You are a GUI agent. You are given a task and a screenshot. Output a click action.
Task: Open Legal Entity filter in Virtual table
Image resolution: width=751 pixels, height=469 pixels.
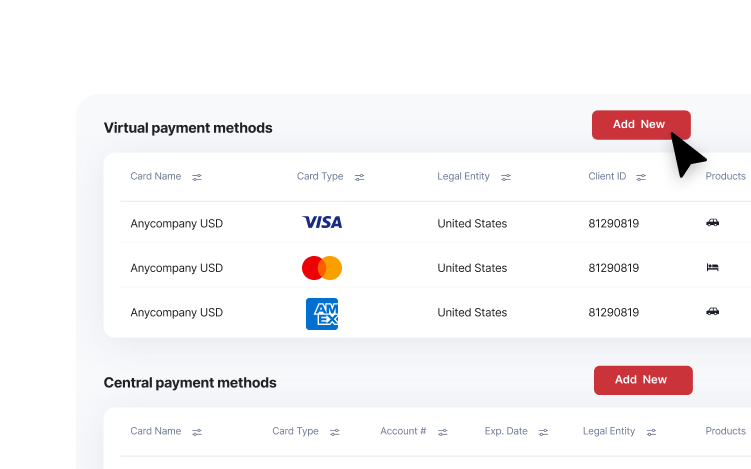click(506, 177)
